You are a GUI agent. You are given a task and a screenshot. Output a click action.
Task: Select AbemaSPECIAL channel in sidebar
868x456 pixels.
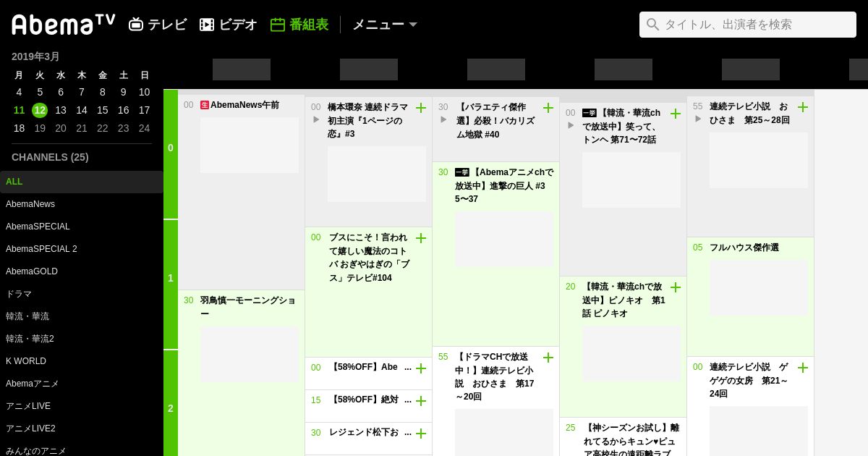[x=82, y=227]
